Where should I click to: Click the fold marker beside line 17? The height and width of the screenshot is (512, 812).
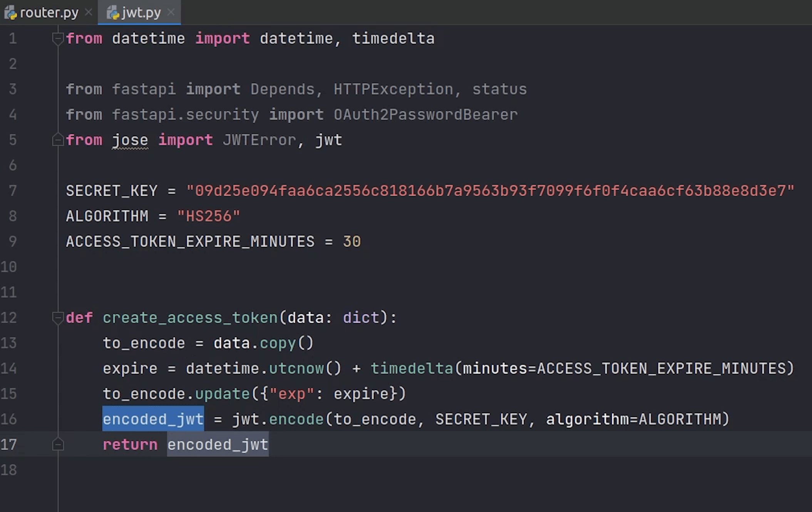tap(58, 445)
